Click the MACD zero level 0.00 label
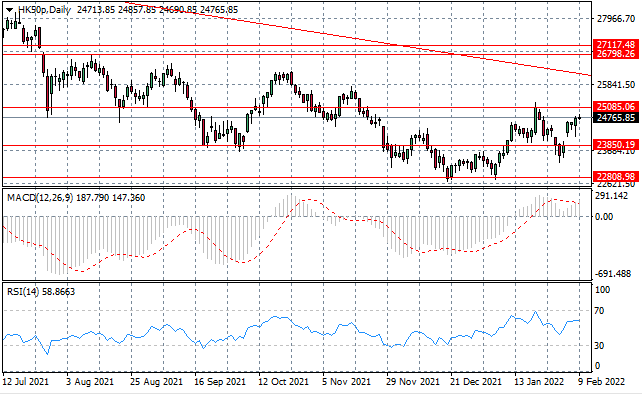The image size is (642, 394). coord(604,216)
